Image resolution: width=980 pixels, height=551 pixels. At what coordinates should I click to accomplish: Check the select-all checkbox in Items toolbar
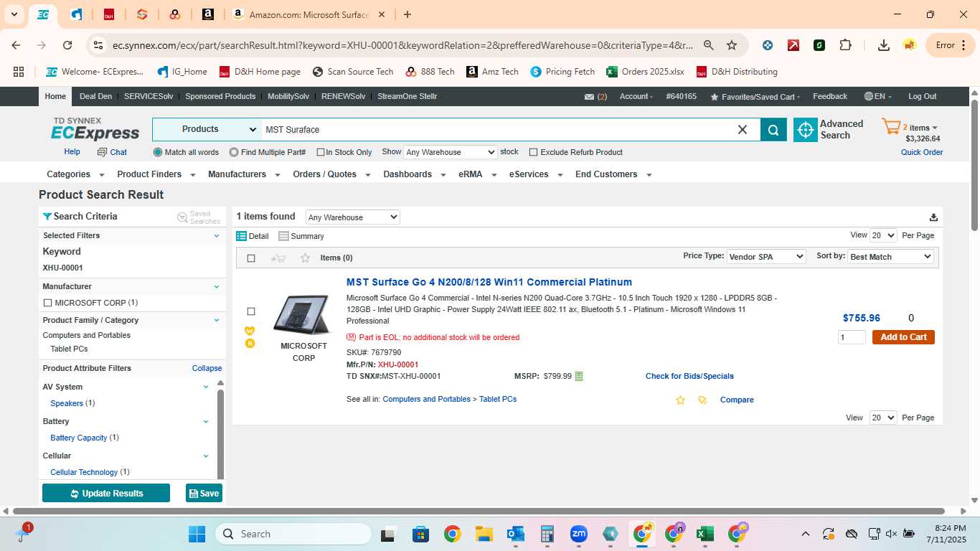coord(251,258)
